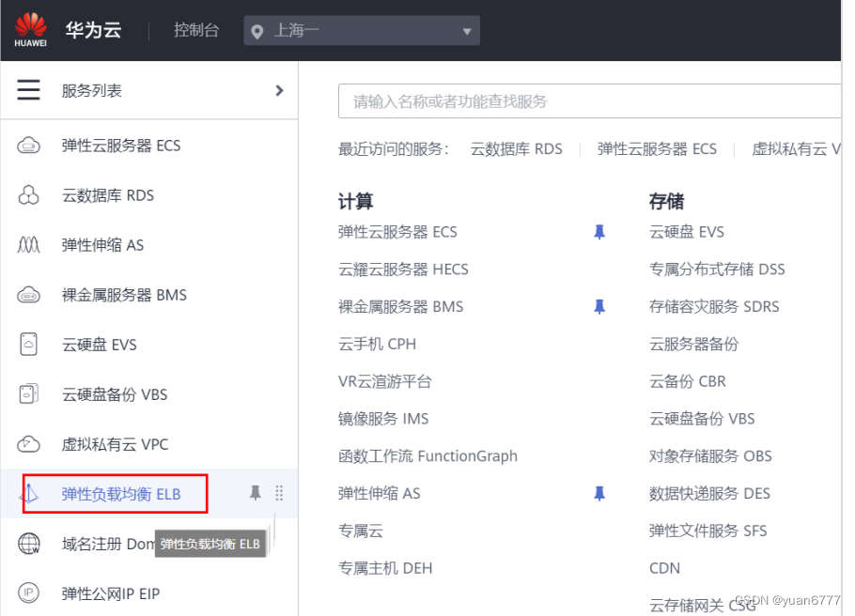Screen dimensions: 855x616
Task: Open recently visited 云数据库 RDS link
Action: click(x=517, y=148)
